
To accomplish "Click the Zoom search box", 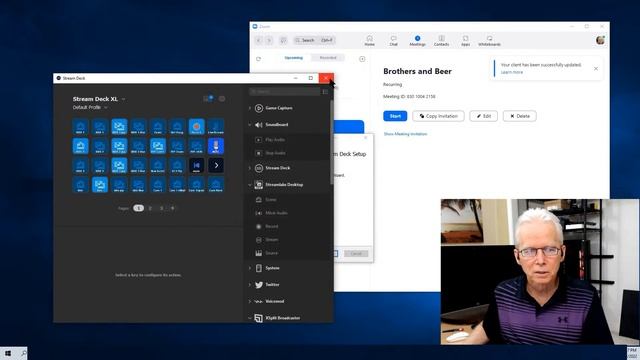I will click(314, 40).
